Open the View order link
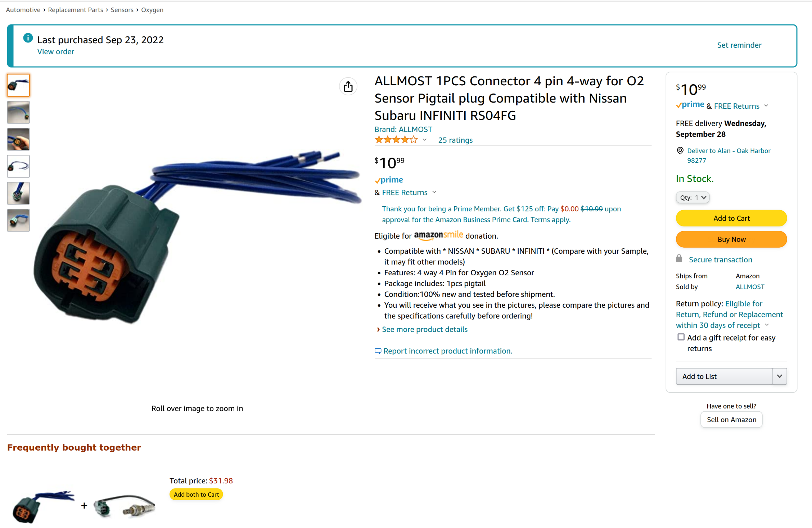 (x=56, y=51)
